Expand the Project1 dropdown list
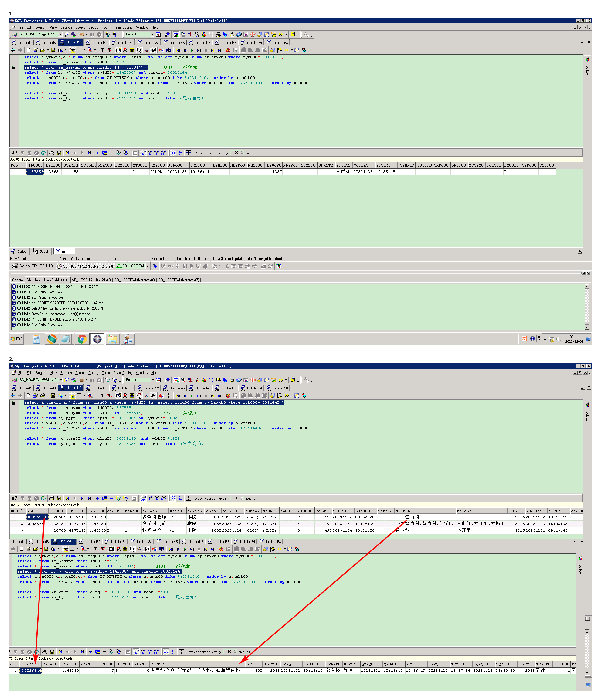The image size is (601, 700). (152, 35)
